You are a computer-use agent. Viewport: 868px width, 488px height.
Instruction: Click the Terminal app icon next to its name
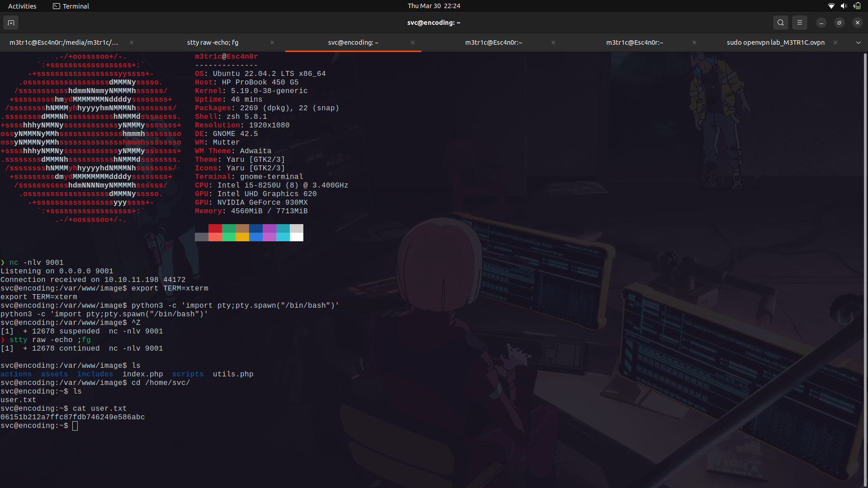[56, 6]
